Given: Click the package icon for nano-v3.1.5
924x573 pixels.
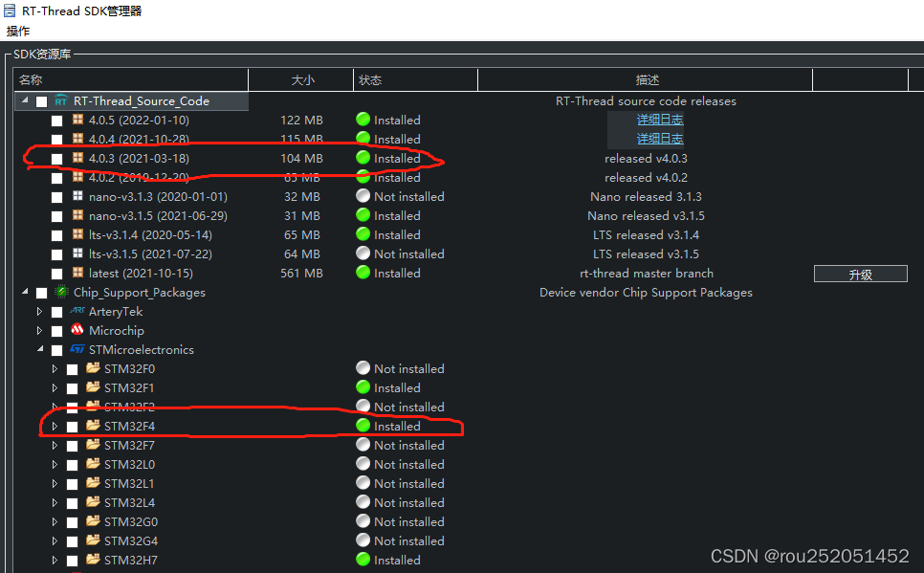Looking at the screenshot, I should 77,214.
